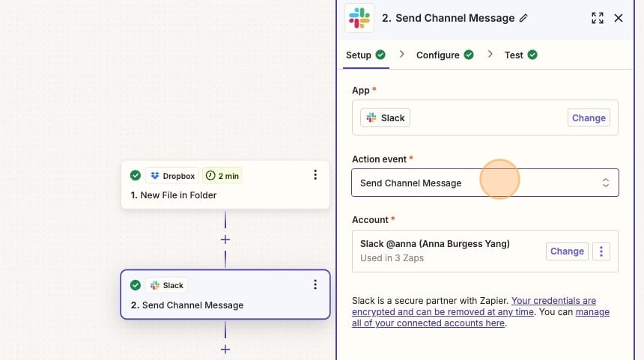Screen dimensions: 644x360
Task: Expand the step panel to full screen
Action: 598,18
